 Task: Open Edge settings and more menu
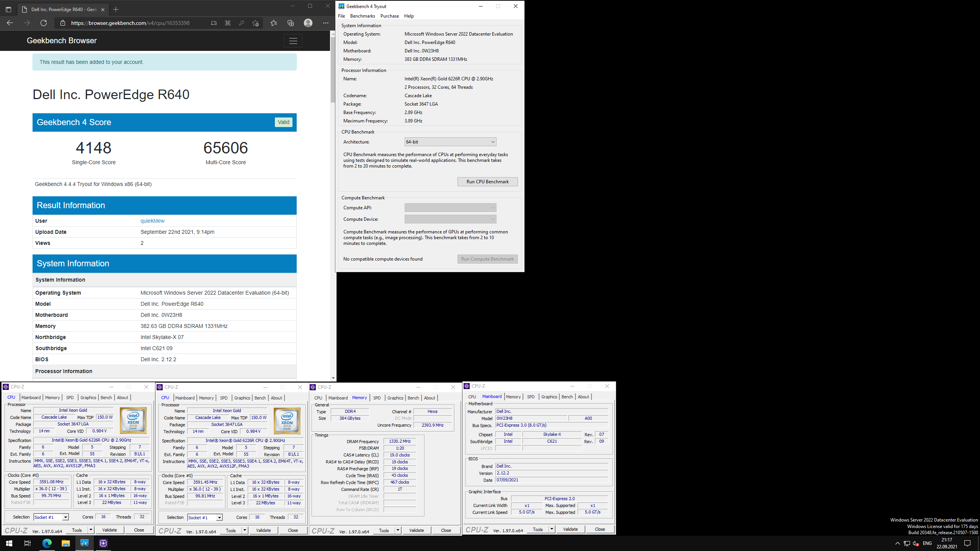point(326,23)
